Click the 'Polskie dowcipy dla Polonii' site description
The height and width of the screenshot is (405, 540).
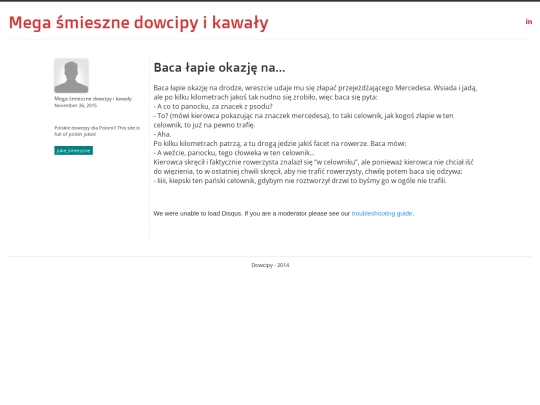(97, 131)
